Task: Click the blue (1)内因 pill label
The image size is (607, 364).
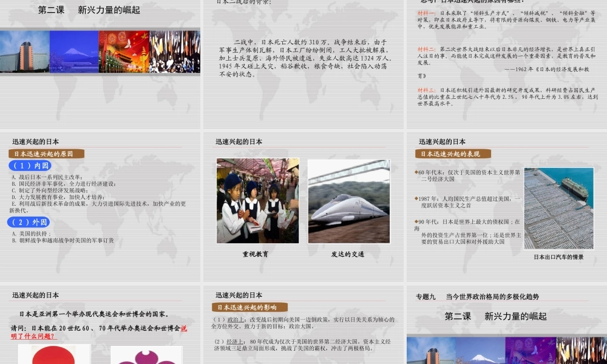Action: 30,166
